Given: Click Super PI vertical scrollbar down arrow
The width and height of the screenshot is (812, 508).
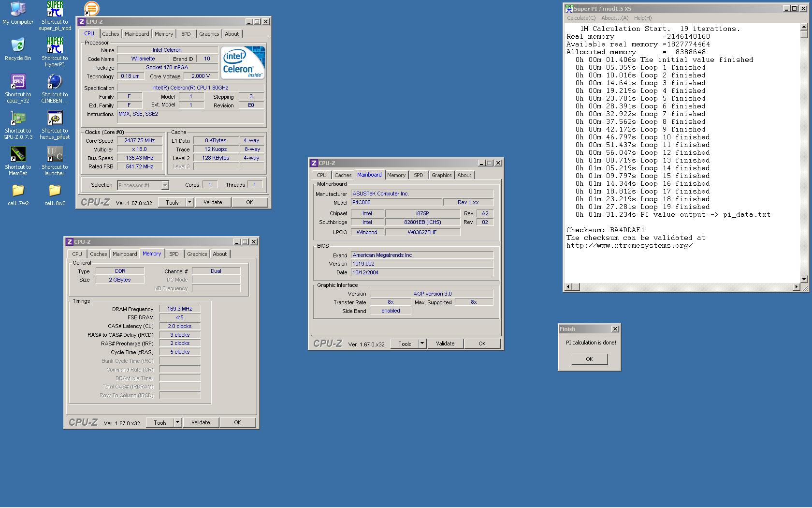Looking at the screenshot, I should click(804, 279).
